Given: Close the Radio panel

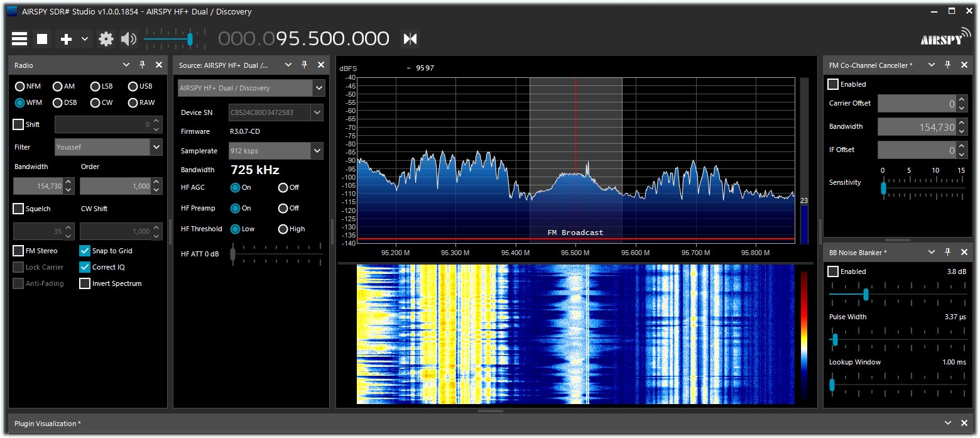Looking at the screenshot, I should (x=159, y=65).
